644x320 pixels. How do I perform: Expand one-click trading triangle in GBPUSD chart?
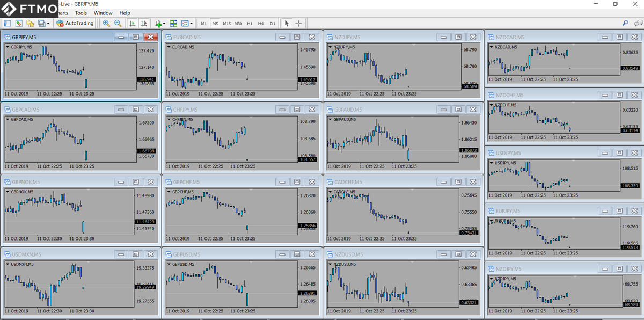[x=169, y=264]
